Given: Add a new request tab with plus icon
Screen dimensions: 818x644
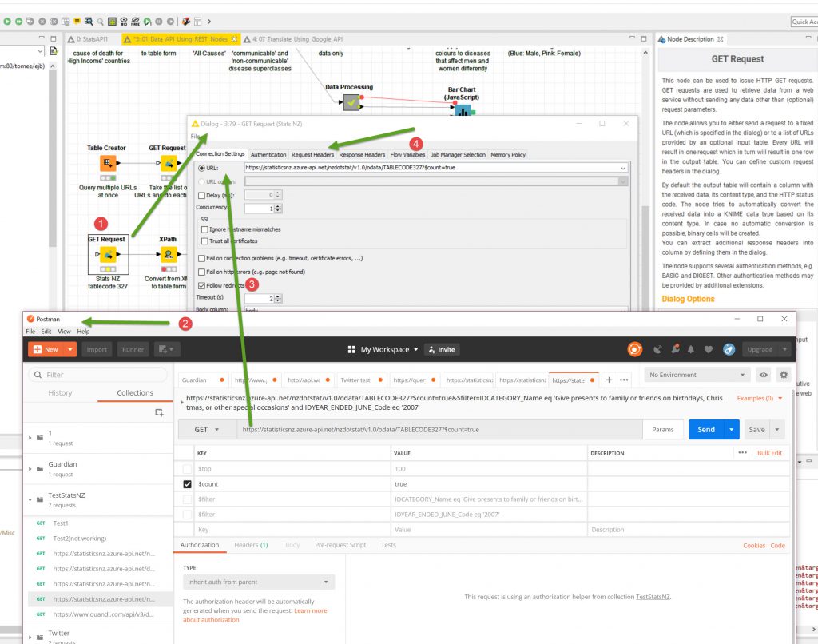Looking at the screenshot, I should [x=609, y=380].
